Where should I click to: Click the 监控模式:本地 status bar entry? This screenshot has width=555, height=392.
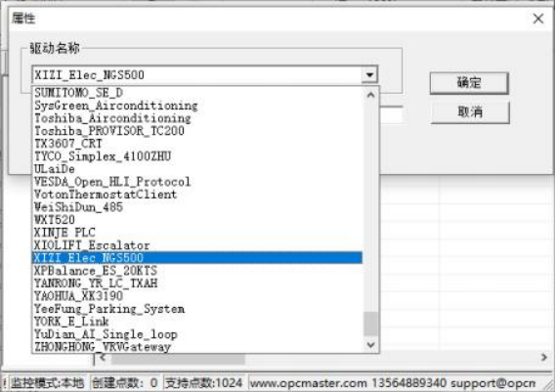47,383
